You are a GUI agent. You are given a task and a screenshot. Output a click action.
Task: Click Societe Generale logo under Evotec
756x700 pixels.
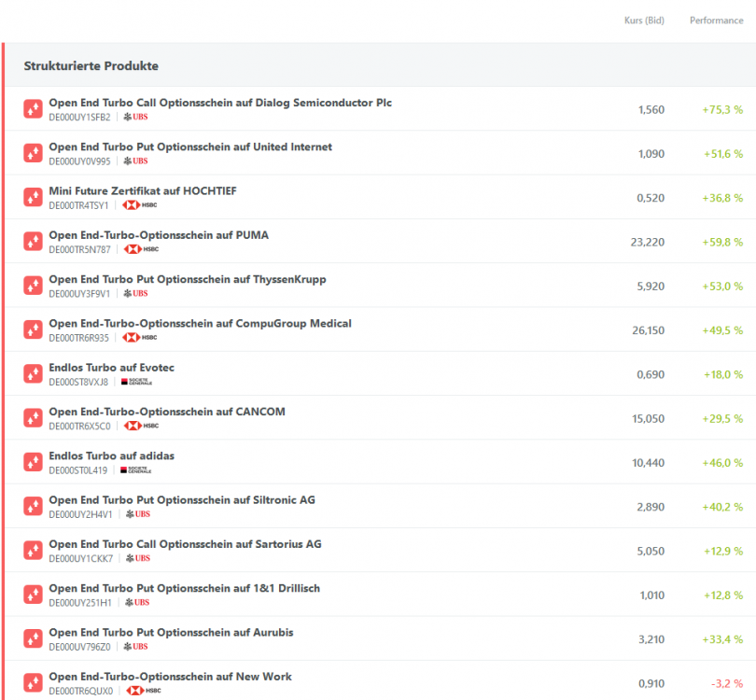click(136, 382)
